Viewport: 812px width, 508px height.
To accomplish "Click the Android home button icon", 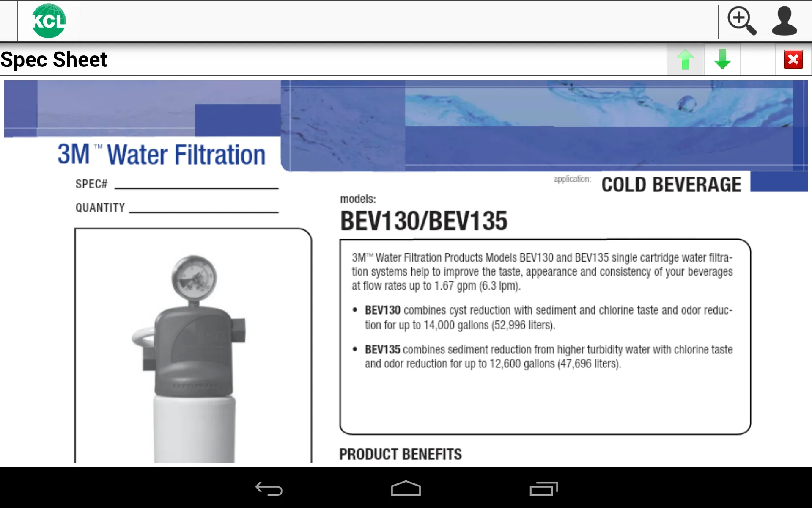I will pos(406,489).
